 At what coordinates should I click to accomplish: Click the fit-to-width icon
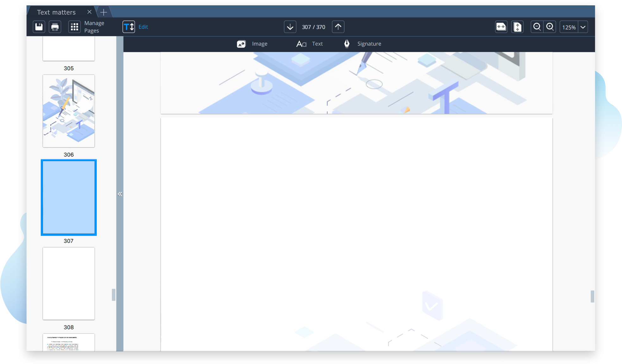[501, 27]
